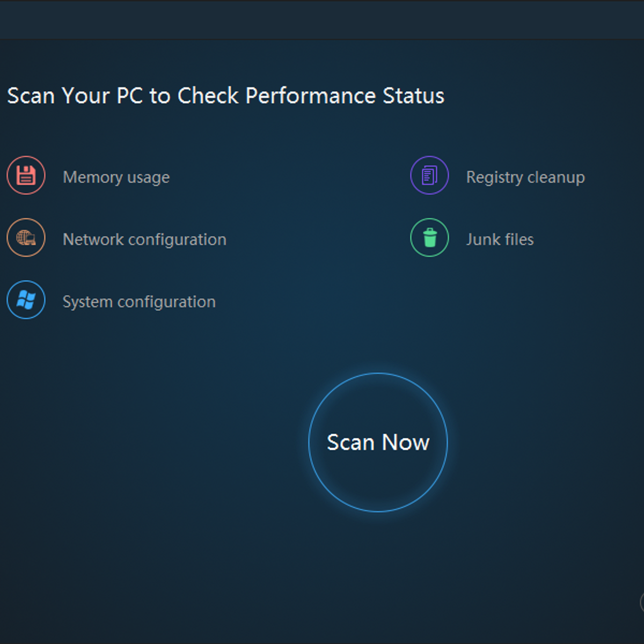Select the "Memory usage" text label
The height and width of the screenshot is (644, 644).
116,177
